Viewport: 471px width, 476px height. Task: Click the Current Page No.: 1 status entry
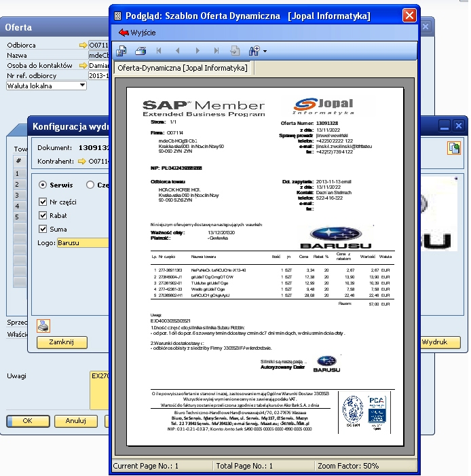click(146, 466)
